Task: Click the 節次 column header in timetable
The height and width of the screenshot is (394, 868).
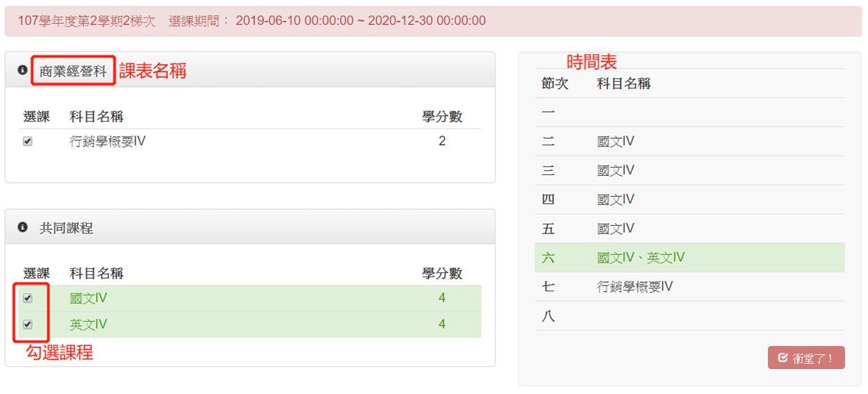Action: click(555, 83)
